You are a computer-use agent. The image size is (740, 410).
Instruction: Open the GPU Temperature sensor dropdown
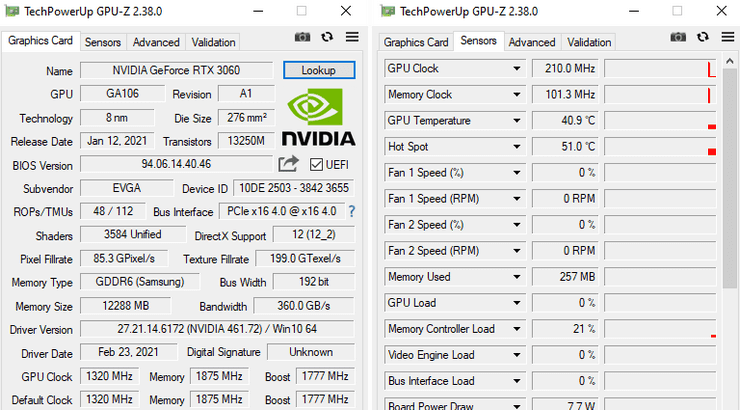click(517, 121)
